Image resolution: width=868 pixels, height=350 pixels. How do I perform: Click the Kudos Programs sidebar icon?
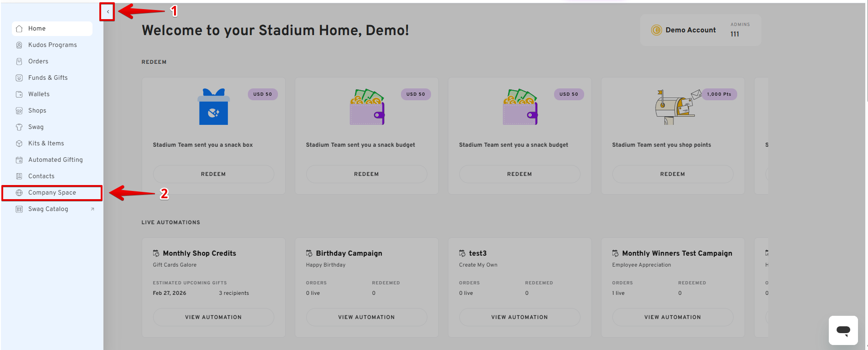(19, 45)
